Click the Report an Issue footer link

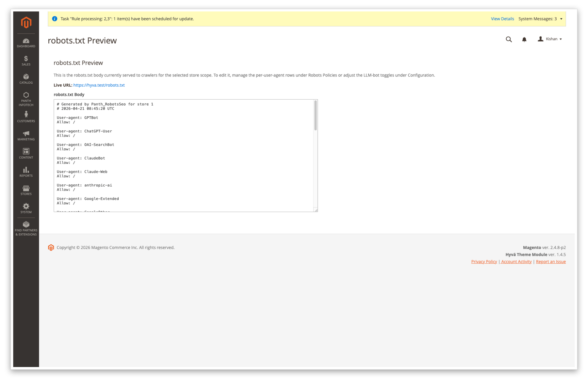(551, 261)
